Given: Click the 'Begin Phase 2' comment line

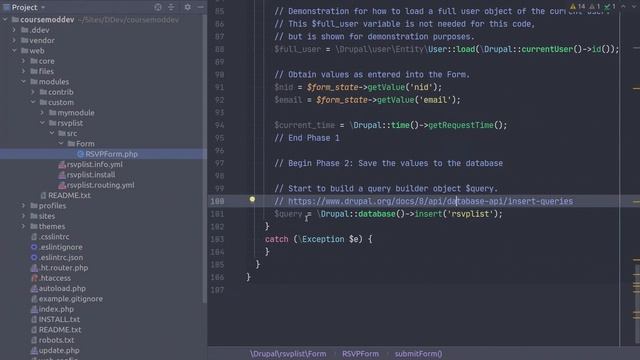Looking at the screenshot, I should point(389,163).
